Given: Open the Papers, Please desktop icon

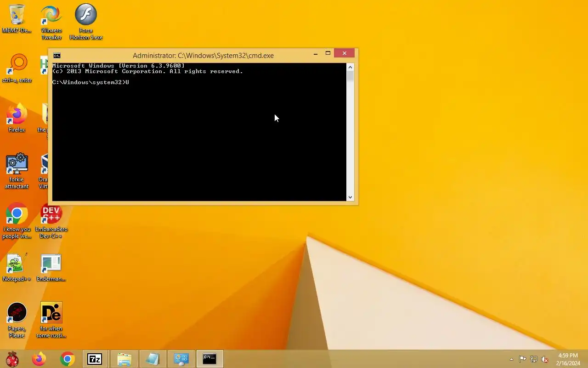Looking at the screenshot, I should [17, 320].
